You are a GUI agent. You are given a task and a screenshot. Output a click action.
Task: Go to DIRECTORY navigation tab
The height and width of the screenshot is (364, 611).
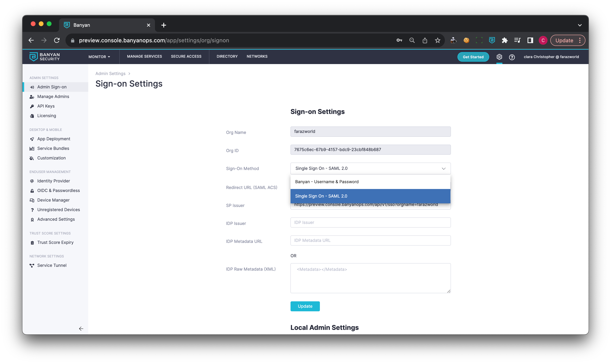coord(227,56)
